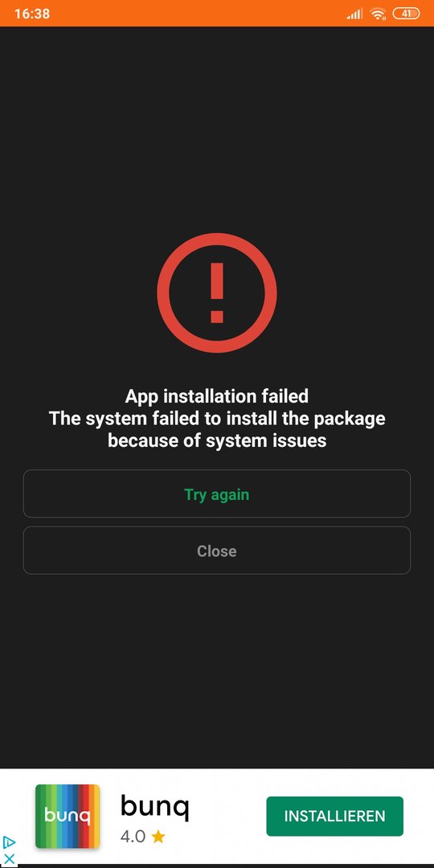Screen dimensions: 434x868
Task: Tap the red exclamation error icon
Action: [217, 293]
